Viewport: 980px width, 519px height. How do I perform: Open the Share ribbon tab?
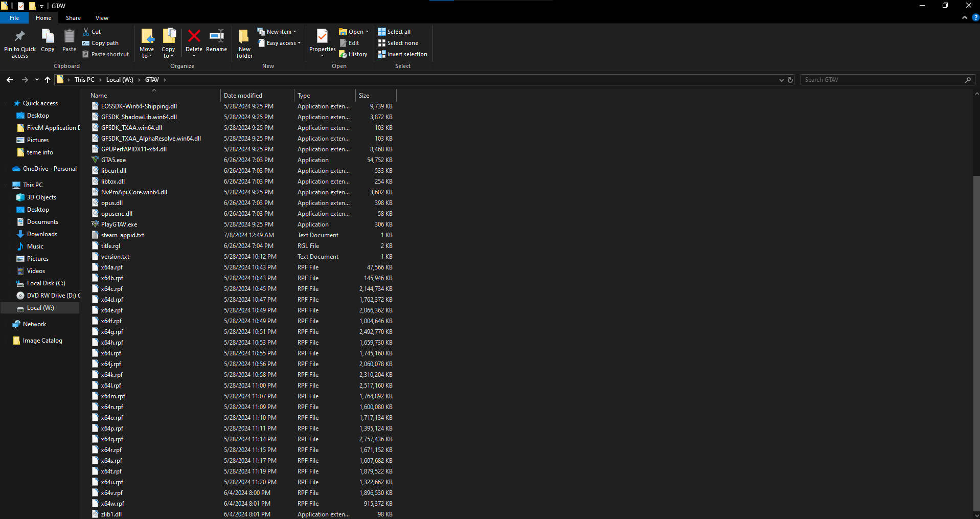[73, 18]
